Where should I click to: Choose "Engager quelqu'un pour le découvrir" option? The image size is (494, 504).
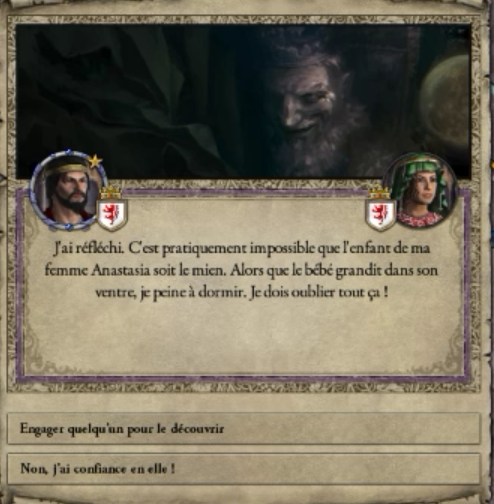[x=244, y=429]
